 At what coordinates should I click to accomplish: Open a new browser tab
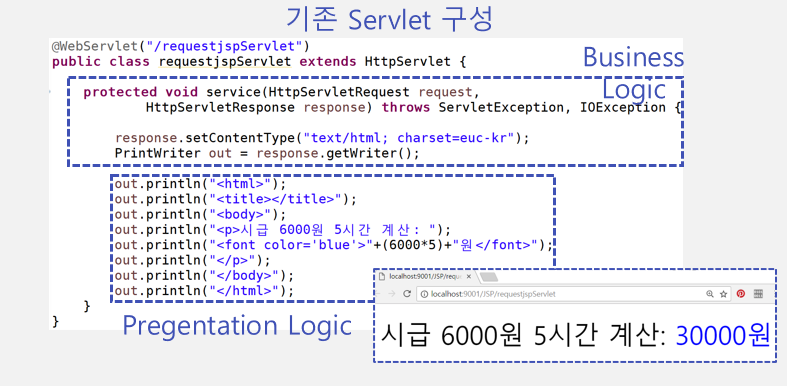(489, 277)
